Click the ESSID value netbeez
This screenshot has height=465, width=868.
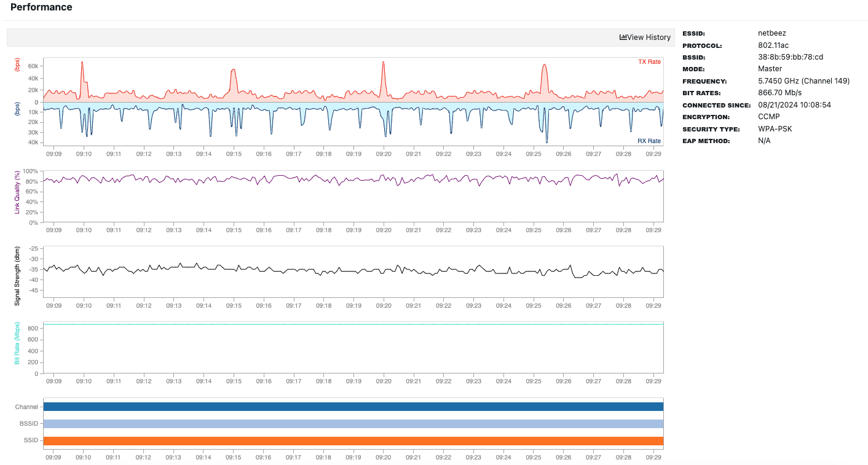click(x=771, y=33)
